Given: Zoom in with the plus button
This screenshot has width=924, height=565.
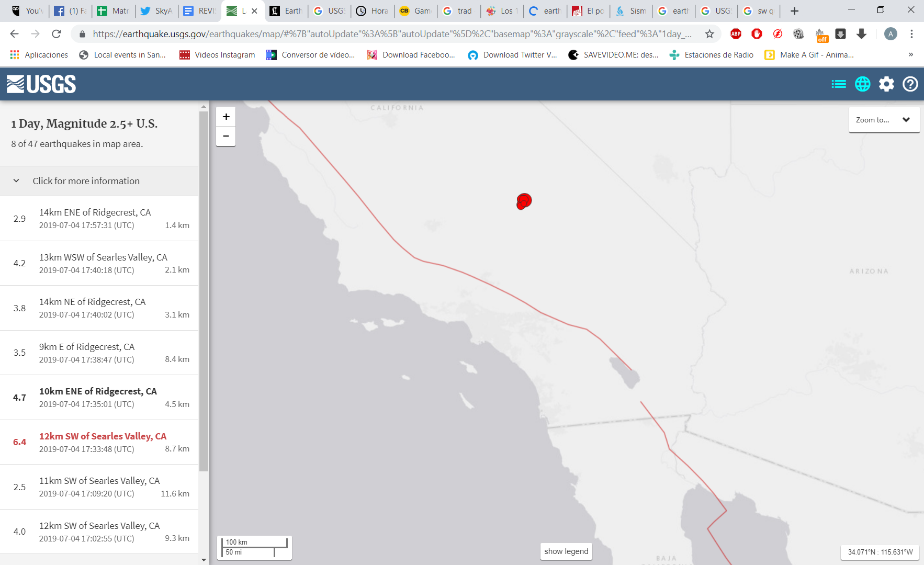Looking at the screenshot, I should pyautogui.click(x=226, y=116).
